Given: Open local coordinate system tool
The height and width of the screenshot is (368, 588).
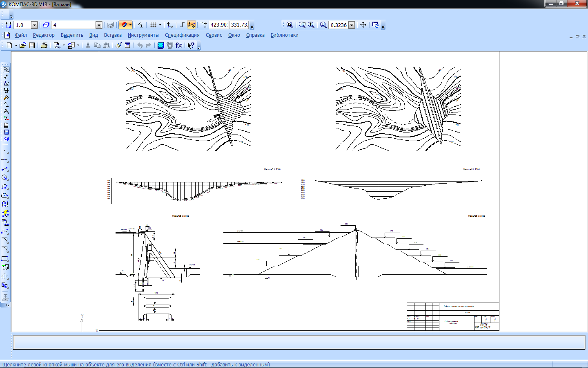Looking at the screenshot, I should [170, 25].
